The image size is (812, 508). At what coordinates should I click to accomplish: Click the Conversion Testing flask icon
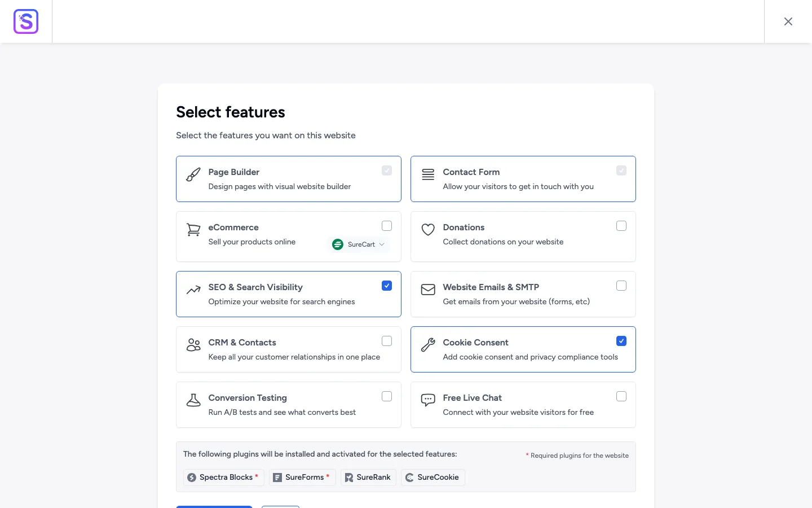(193, 400)
